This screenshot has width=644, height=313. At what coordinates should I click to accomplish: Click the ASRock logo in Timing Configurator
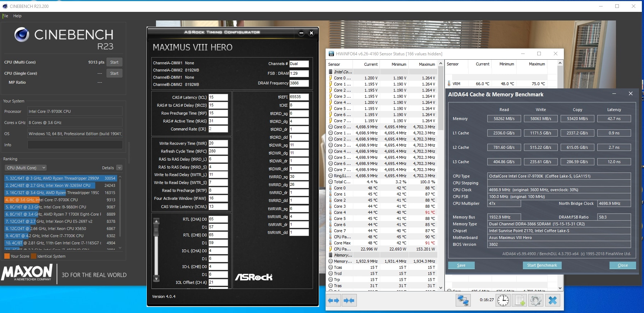(x=254, y=277)
